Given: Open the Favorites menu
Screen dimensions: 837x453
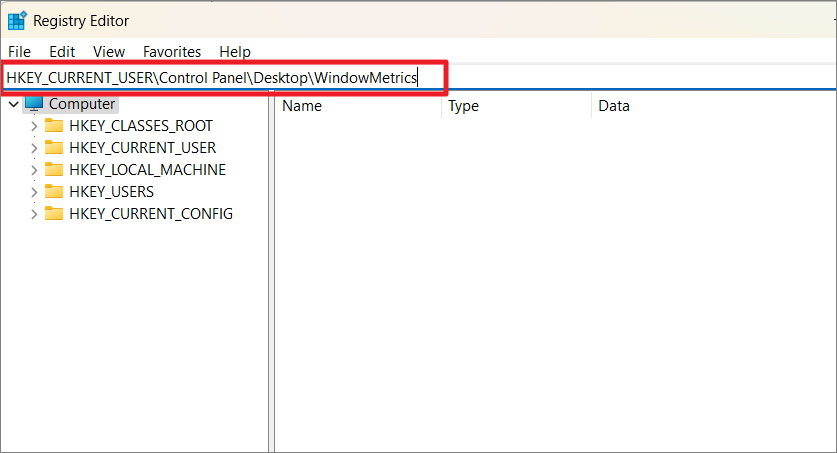Looking at the screenshot, I should click(172, 52).
